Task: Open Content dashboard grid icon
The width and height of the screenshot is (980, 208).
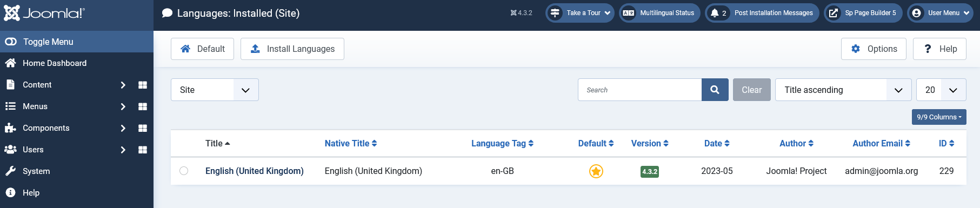Action: [143, 85]
